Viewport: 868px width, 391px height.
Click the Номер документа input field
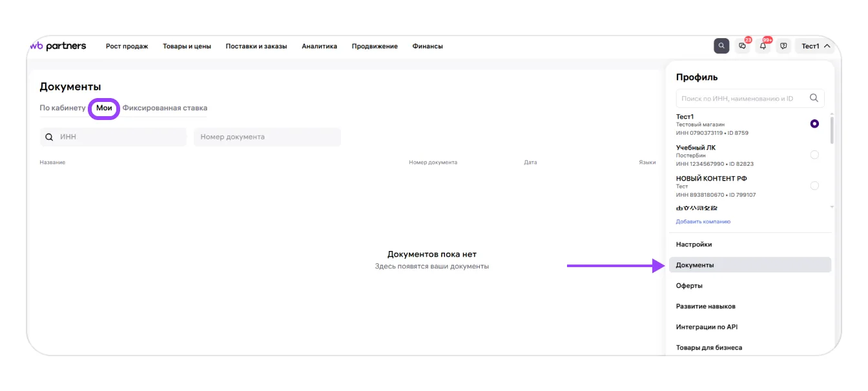pos(267,137)
